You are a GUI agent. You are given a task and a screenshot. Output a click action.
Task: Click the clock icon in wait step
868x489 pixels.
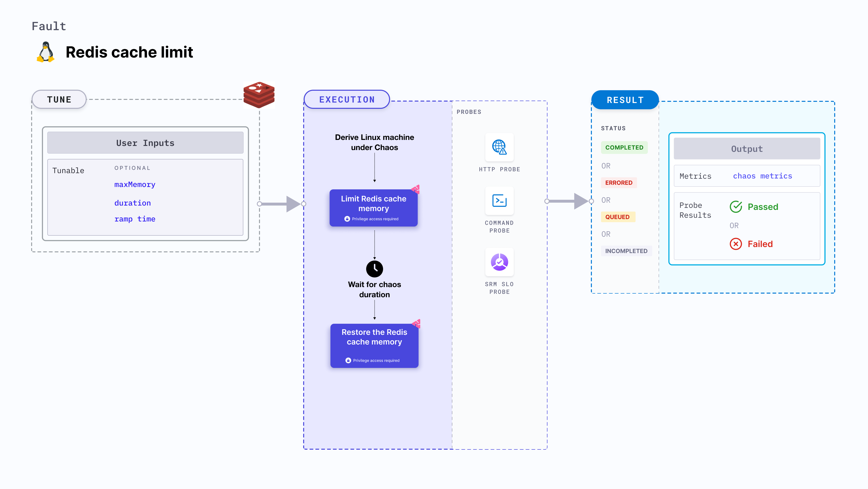pyautogui.click(x=374, y=269)
